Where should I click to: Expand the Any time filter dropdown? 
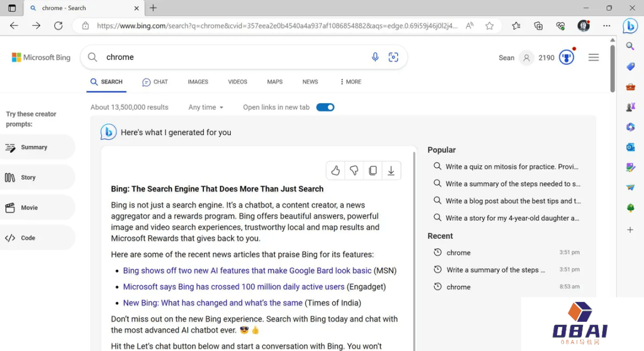tap(205, 107)
